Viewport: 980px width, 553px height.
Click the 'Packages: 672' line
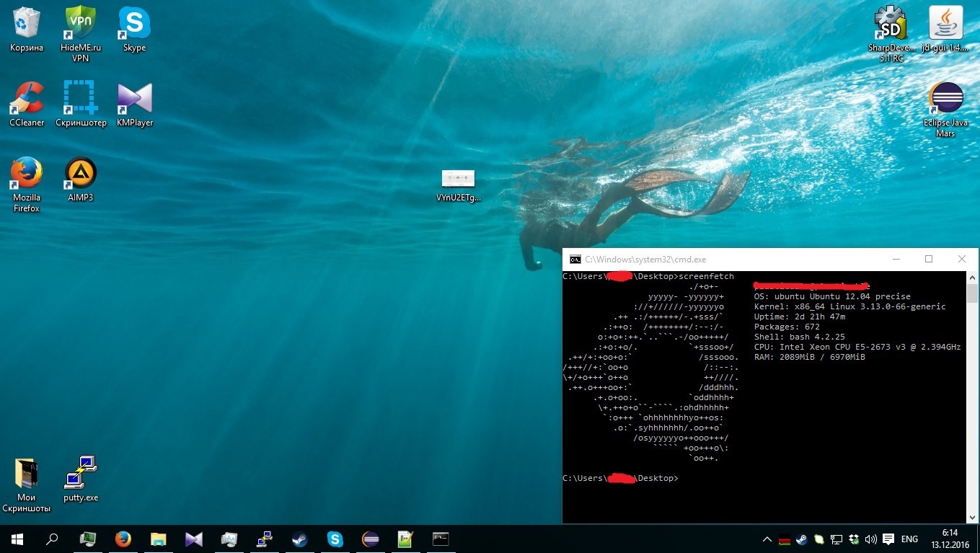pos(787,327)
